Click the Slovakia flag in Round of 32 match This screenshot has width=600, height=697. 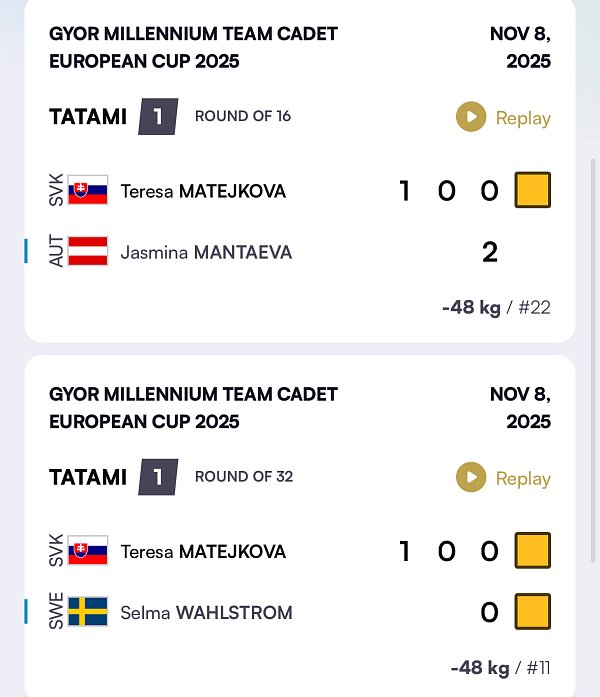88,551
